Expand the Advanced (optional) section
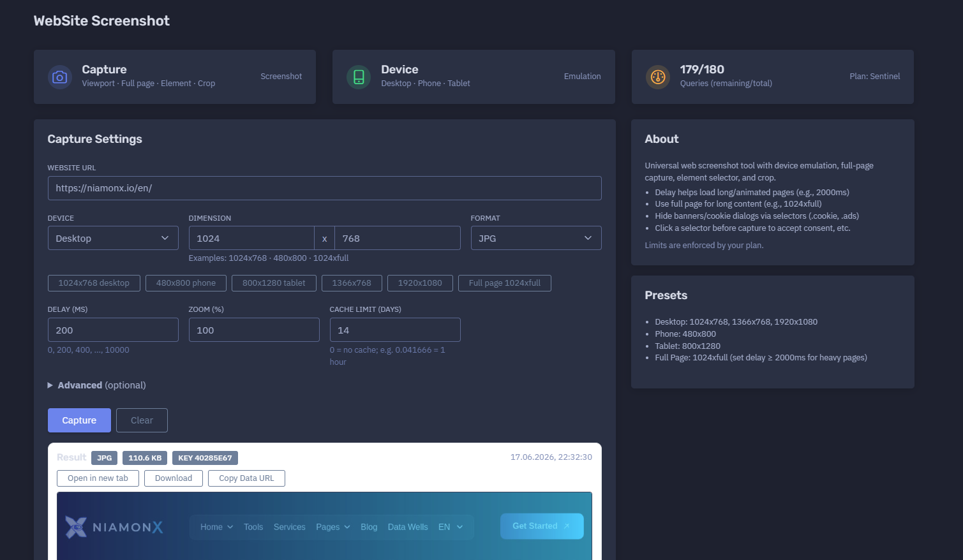The width and height of the screenshot is (963, 560). 97,385
